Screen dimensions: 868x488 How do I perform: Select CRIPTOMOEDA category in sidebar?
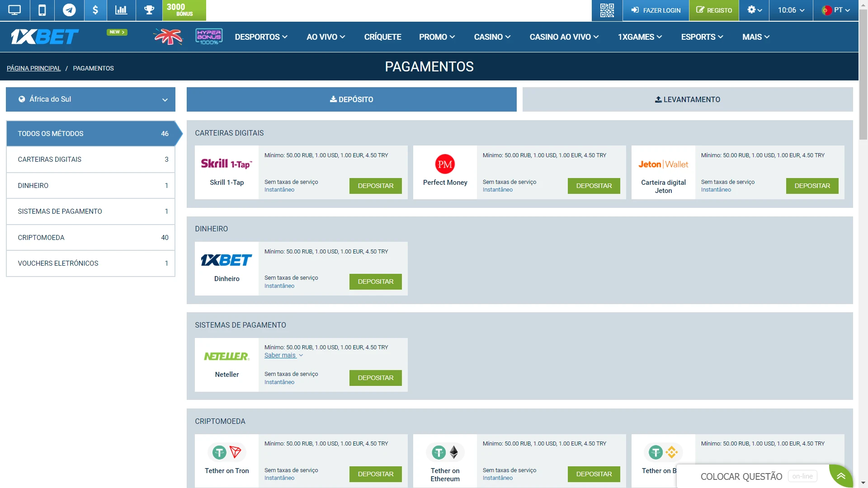point(90,238)
